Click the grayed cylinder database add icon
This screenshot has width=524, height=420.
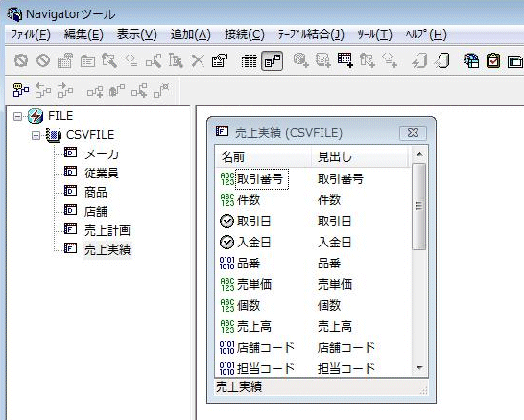tap(300, 60)
